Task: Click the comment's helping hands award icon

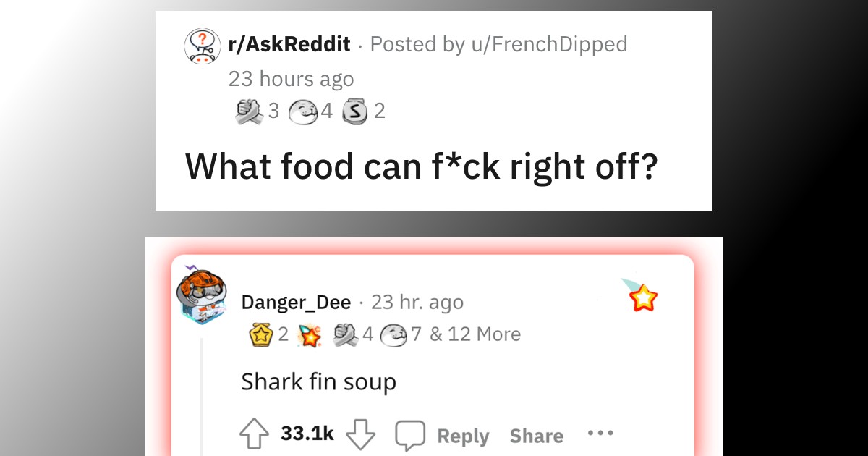Action: tap(346, 334)
